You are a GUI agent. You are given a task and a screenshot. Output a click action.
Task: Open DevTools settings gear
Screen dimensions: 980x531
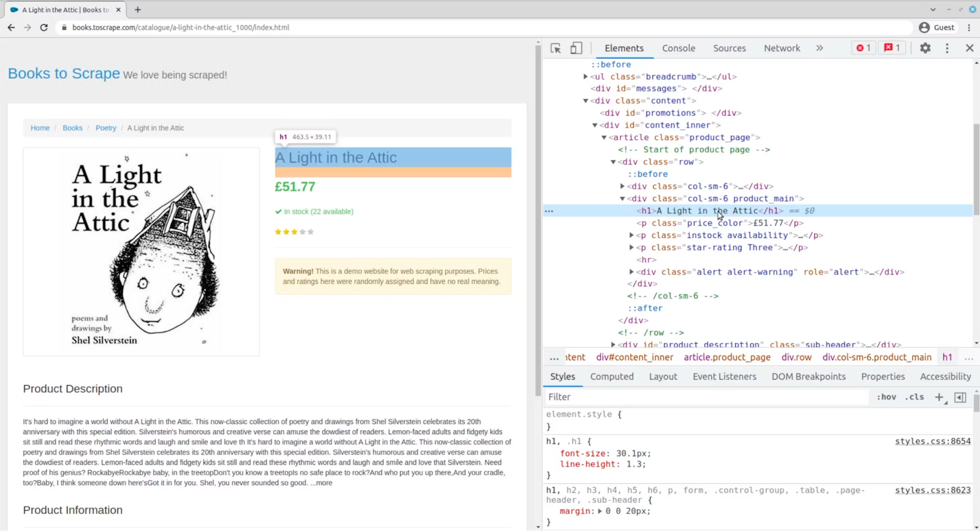(925, 48)
